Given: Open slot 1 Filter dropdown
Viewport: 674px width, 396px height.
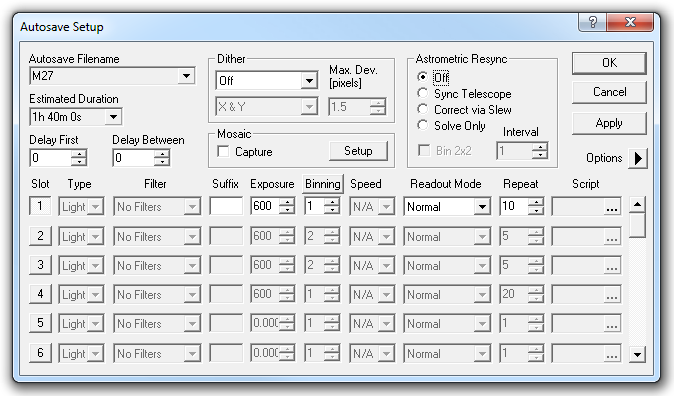Looking at the screenshot, I should tap(192, 207).
